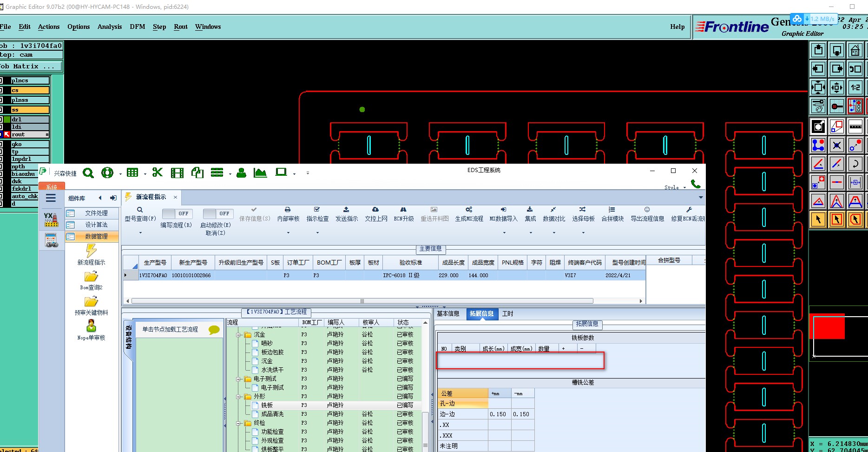Toggle display checkbox for the gko layer
This screenshot has height=452, width=868.
tap(1, 144)
